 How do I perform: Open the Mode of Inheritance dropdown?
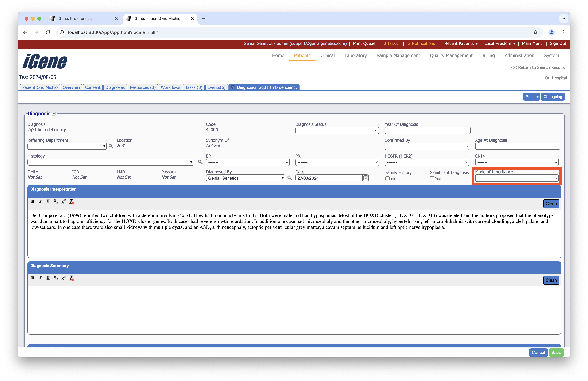point(517,178)
